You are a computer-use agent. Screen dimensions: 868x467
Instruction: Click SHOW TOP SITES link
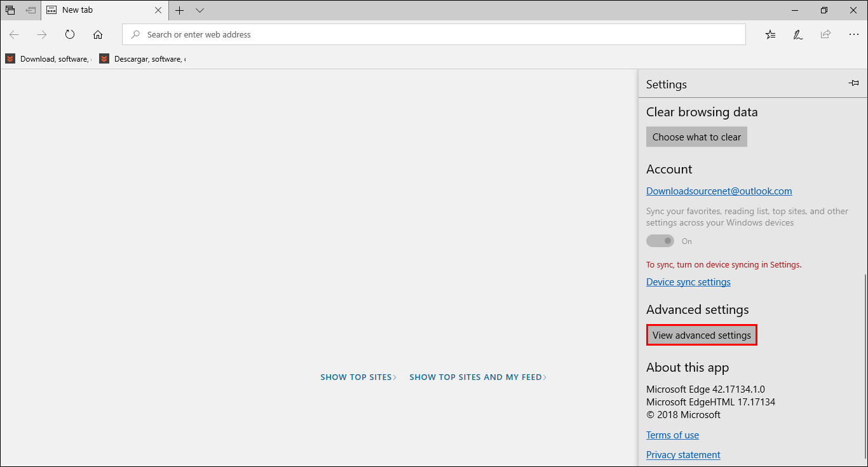(x=358, y=377)
